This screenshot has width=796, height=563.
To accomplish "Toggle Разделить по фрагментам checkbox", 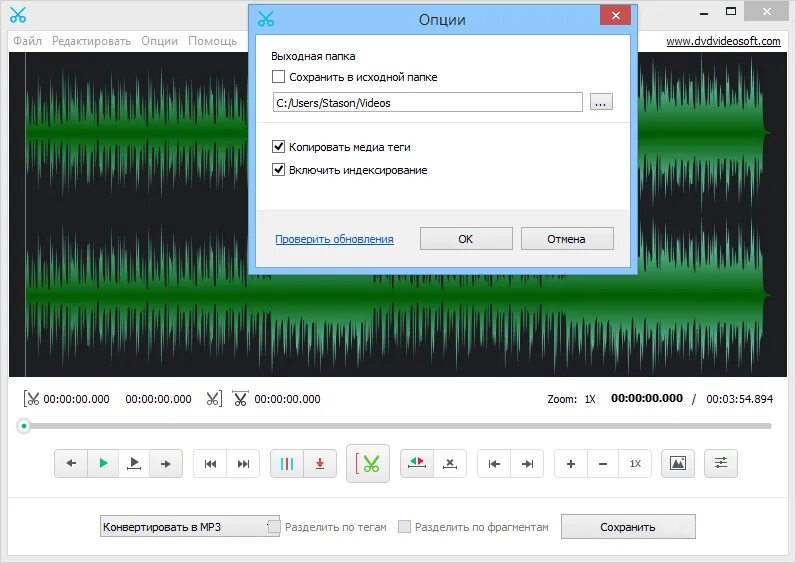I will click(x=404, y=527).
